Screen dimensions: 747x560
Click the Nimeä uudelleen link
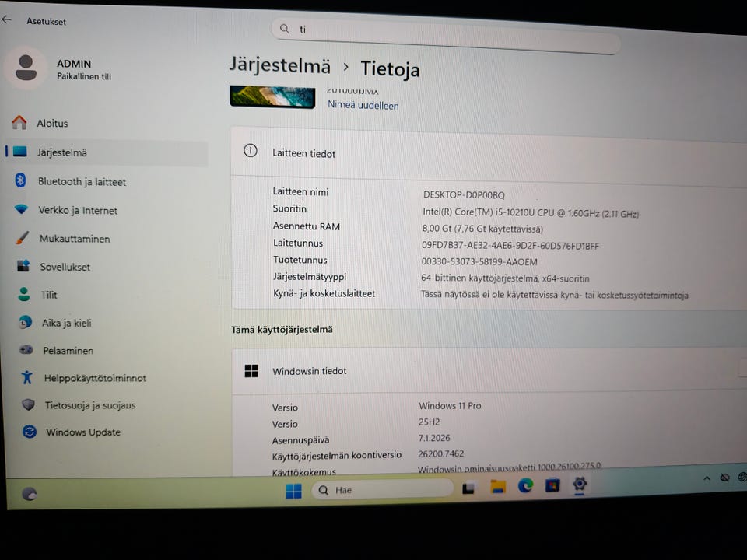pyautogui.click(x=363, y=105)
